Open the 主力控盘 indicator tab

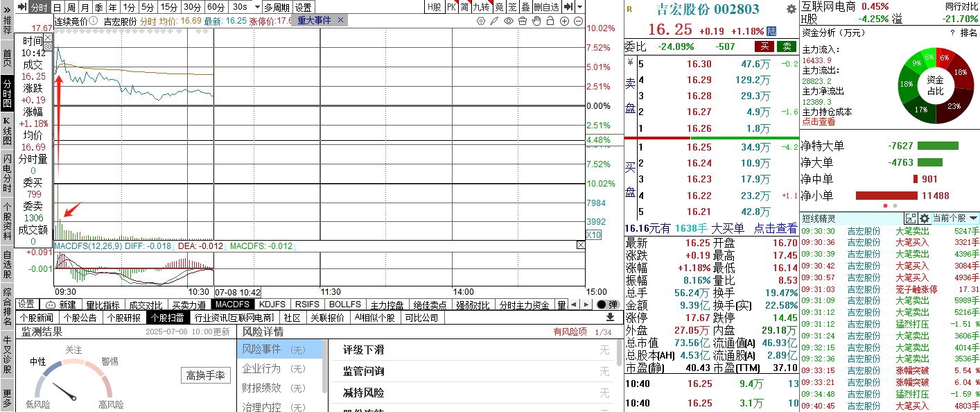pos(387,304)
